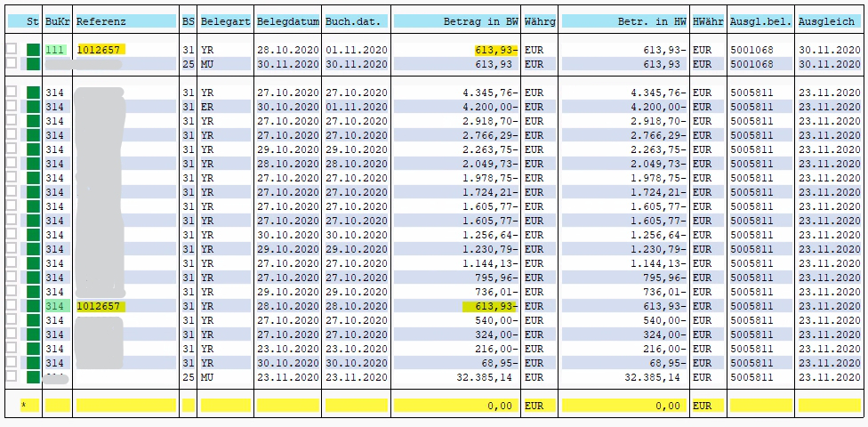
Task: Select the Referenz column header
Action: pos(125,20)
